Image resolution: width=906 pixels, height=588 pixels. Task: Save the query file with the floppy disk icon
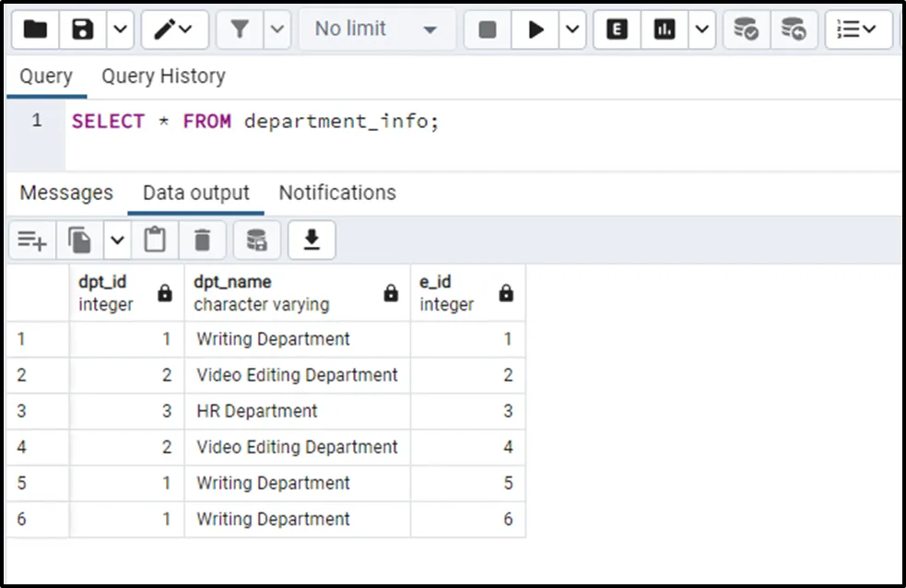[x=84, y=29]
